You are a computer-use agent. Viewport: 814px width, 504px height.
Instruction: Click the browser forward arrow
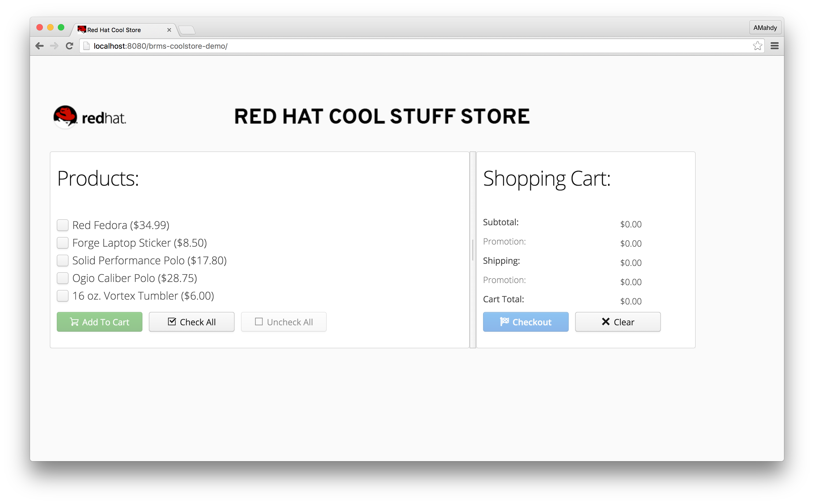tap(54, 46)
